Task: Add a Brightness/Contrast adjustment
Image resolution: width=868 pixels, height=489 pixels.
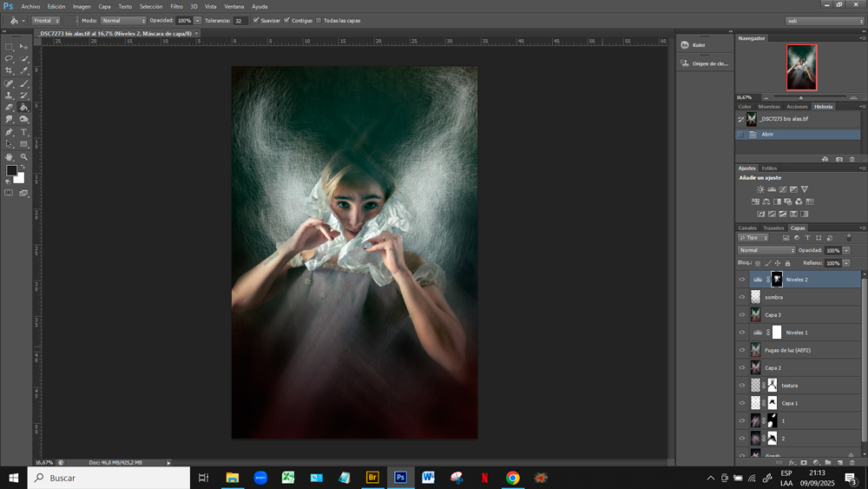Action: coord(761,189)
